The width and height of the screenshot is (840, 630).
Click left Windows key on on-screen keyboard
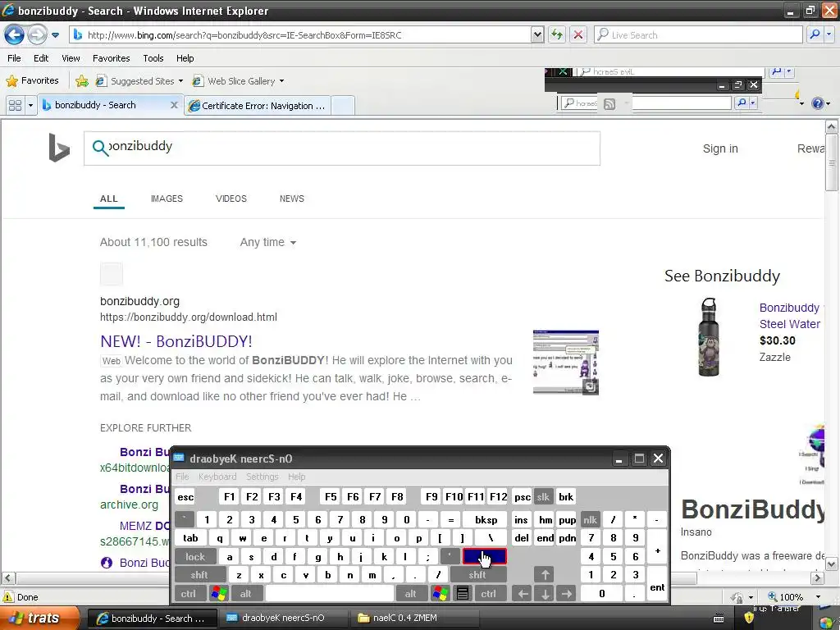tap(218, 594)
